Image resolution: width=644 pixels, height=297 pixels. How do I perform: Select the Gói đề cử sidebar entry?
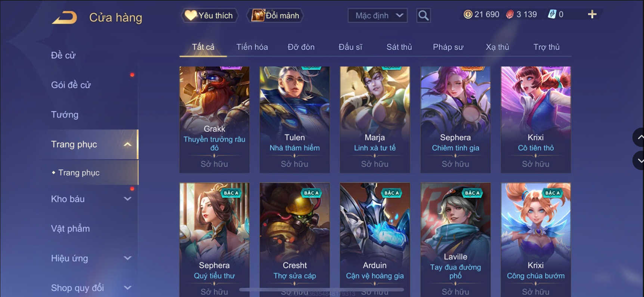[71, 85]
